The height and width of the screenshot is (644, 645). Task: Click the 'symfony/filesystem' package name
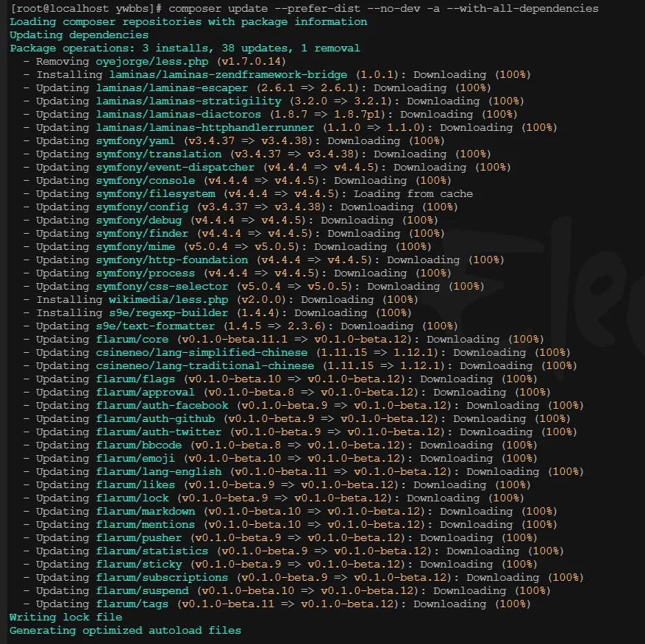tap(155, 193)
